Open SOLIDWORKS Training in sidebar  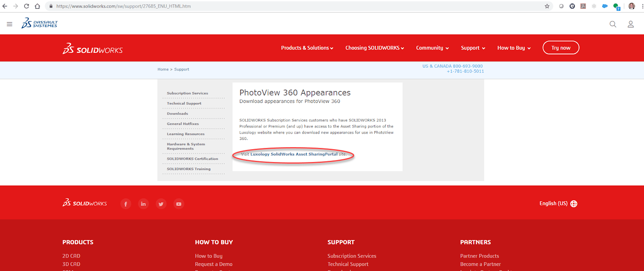pyautogui.click(x=189, y=169)
